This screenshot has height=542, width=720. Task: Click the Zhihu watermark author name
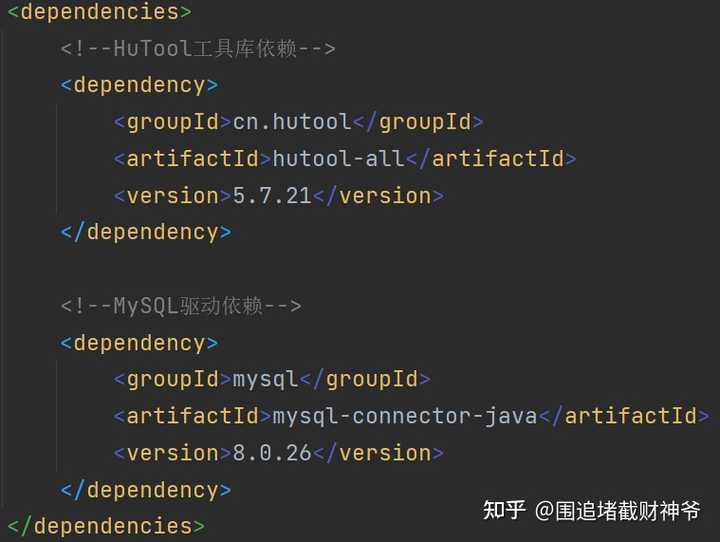[618, 511]
